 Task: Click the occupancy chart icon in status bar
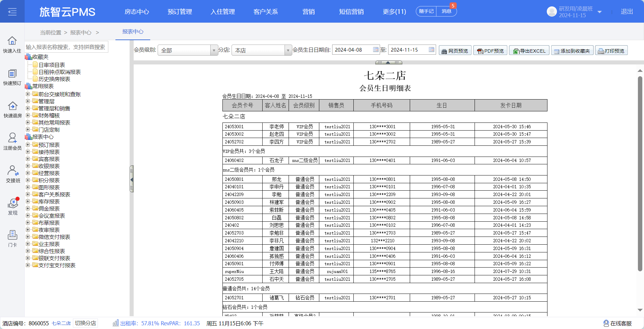[x=116, y=323]
